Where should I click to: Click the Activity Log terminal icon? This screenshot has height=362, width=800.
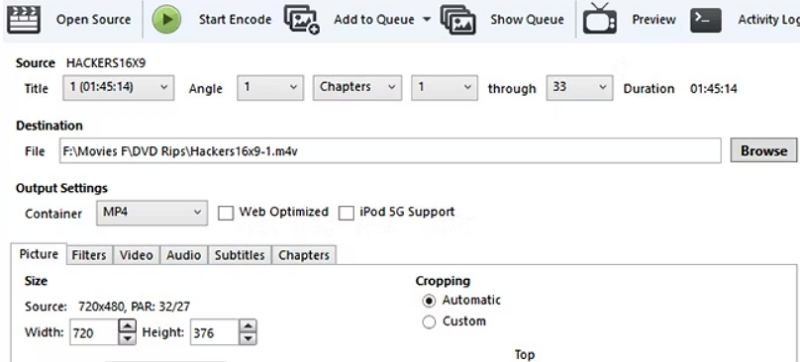[706, 20]
